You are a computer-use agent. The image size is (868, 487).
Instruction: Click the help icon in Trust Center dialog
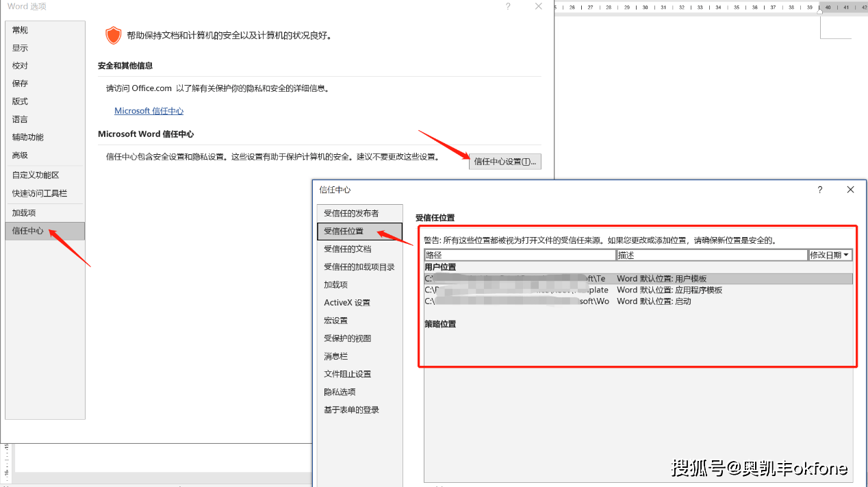tap(819, 190)
